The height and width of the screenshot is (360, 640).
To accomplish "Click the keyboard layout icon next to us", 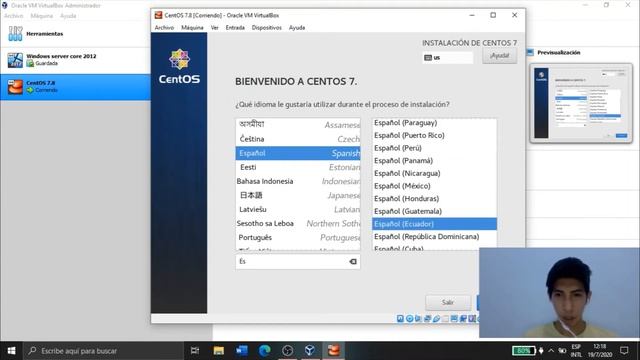I will pyautogui.click(x=428, y=58).
